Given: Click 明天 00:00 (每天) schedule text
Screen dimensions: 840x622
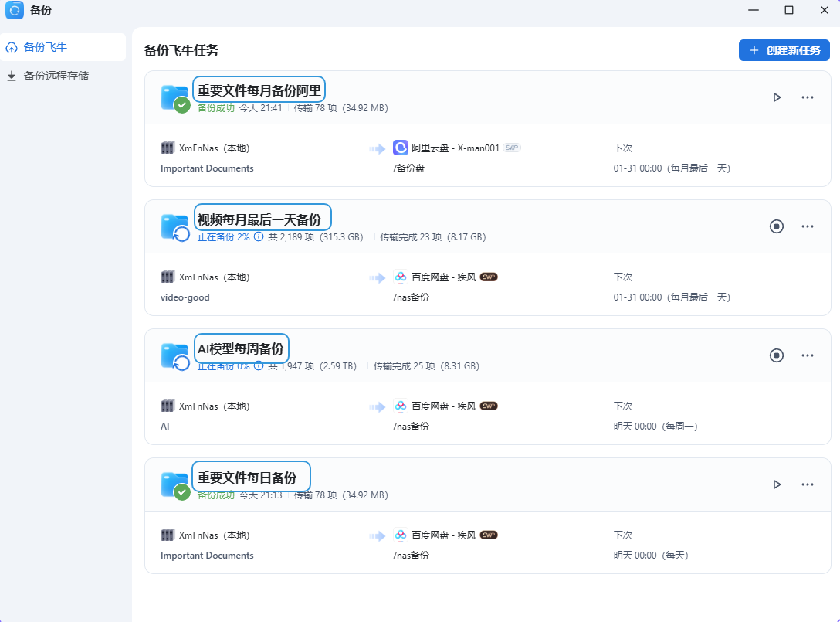Looking at the screenshot, I should click(x=651, y=556).
